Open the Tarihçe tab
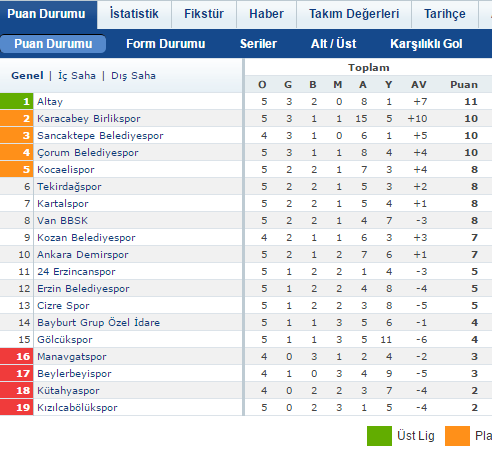 [x=445, y=14]
